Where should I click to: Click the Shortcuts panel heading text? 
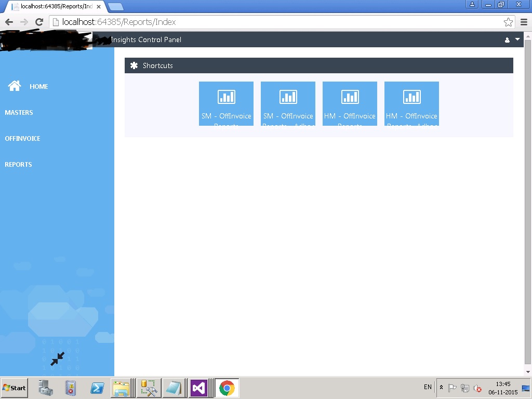[158, 65]
